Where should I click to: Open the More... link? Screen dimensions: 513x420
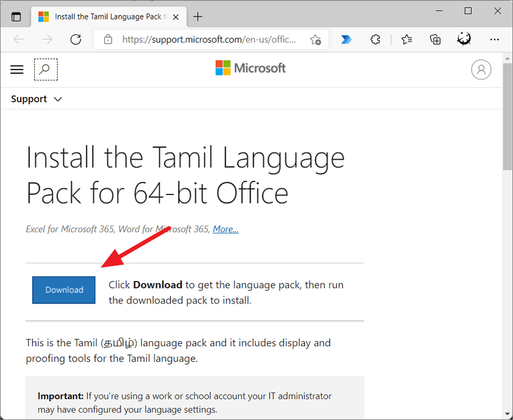pos(225,229)
